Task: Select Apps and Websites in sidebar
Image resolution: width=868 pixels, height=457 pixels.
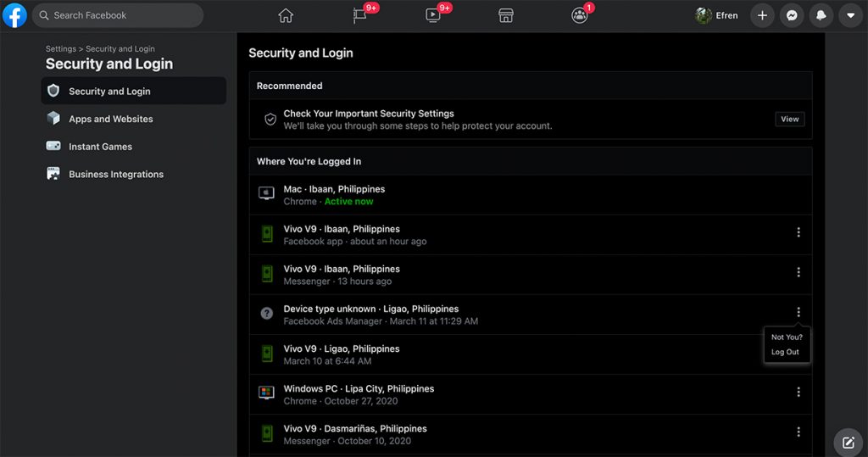Action: [x=133, y=119]
